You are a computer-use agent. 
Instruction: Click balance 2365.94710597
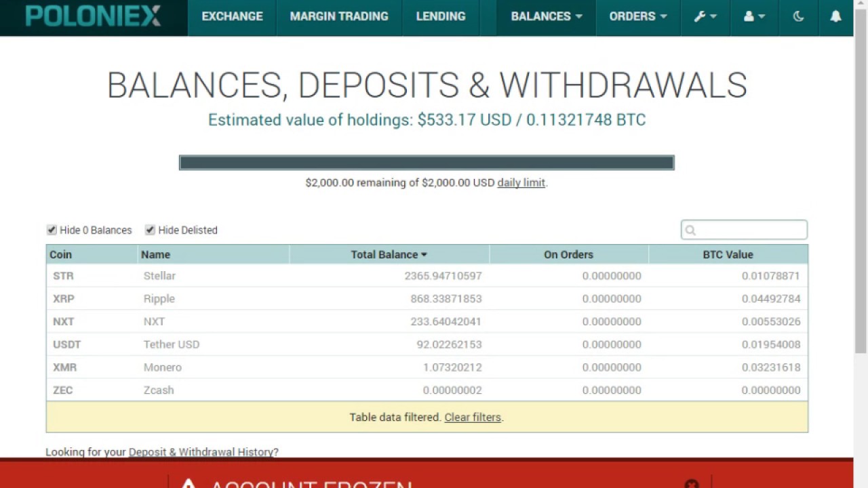443,276
